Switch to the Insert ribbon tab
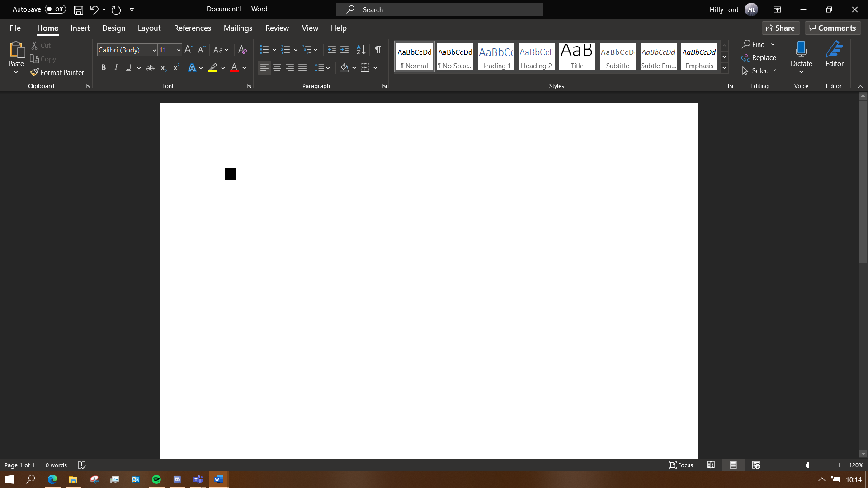868x488 pixels. tap(80, 28)
